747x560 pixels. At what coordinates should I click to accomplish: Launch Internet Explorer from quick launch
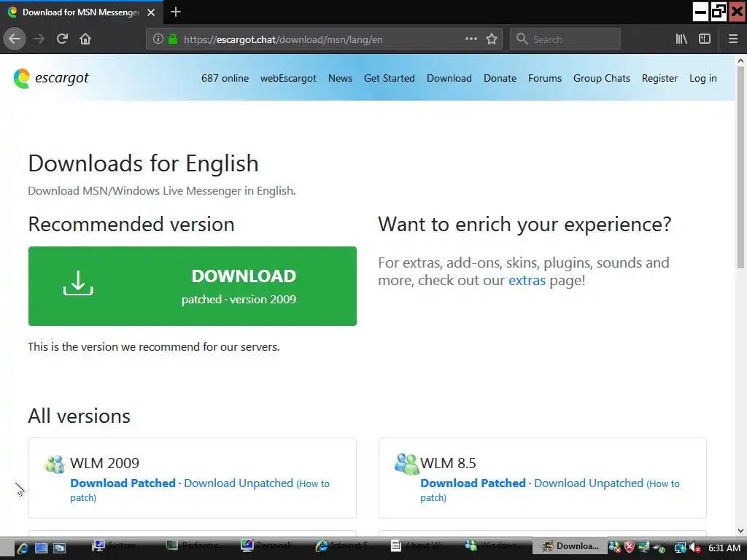pyautogui.click(x=23, y=548)
